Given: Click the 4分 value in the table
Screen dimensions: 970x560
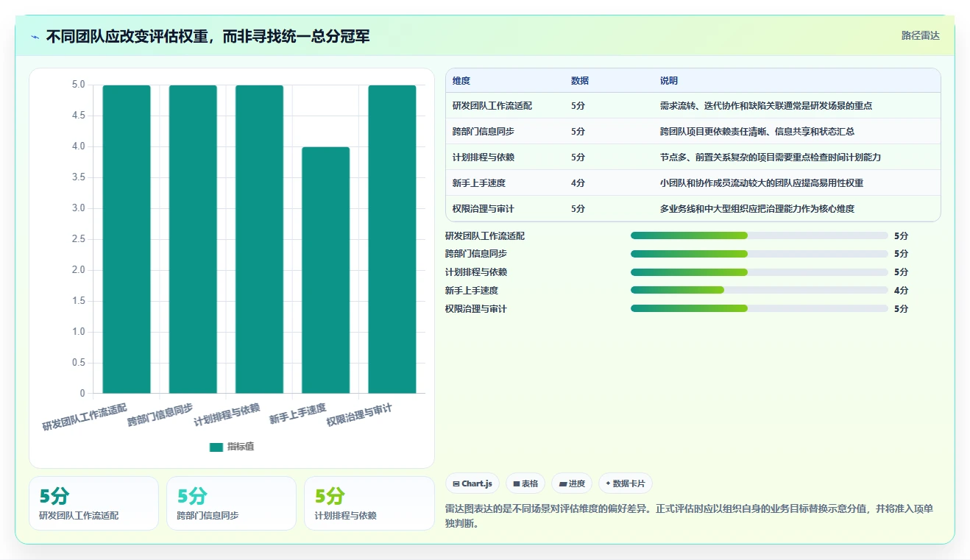Looking at the screenshot, I should 578,183.
